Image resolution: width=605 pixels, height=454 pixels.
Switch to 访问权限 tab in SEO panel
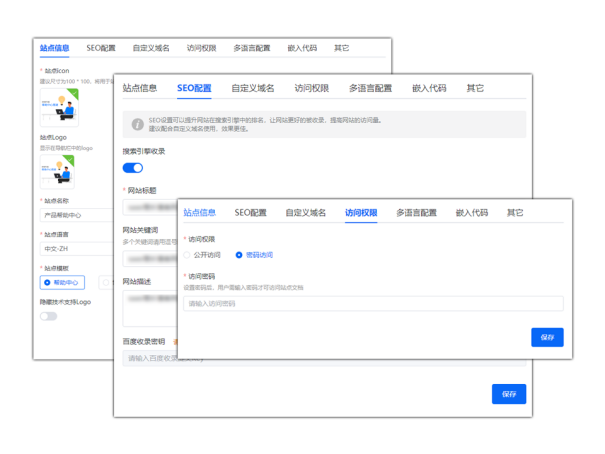coord(312,88)
